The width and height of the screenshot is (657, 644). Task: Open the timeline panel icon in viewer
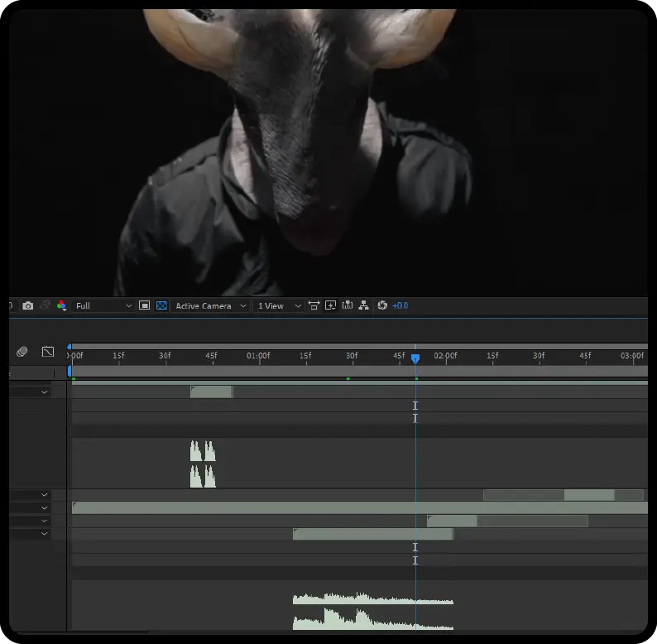pos(347,305)
